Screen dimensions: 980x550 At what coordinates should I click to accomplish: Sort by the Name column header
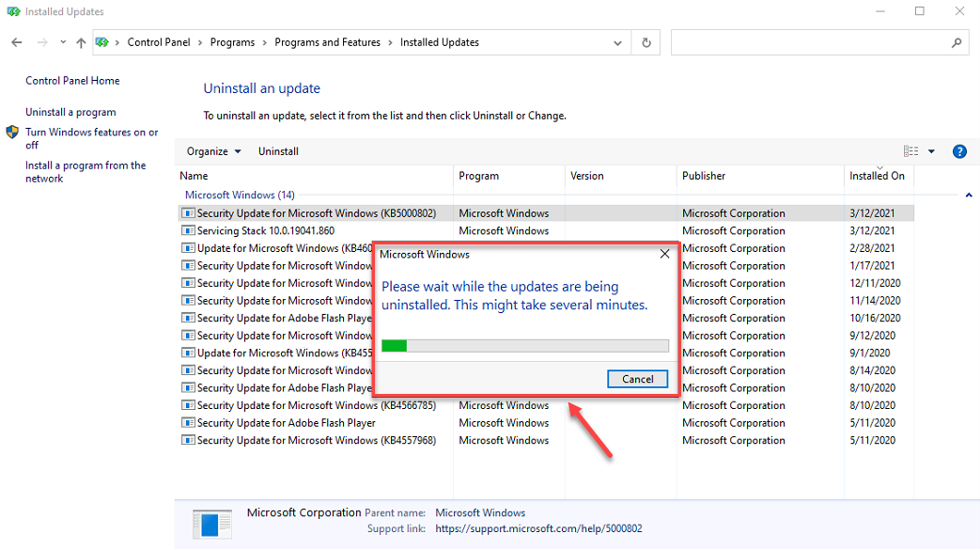314,176
